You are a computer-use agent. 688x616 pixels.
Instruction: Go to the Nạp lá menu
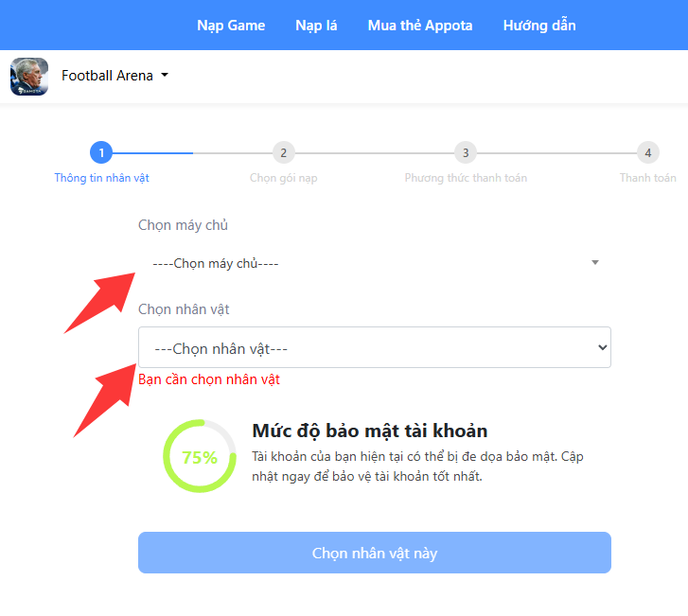point(316,26)
